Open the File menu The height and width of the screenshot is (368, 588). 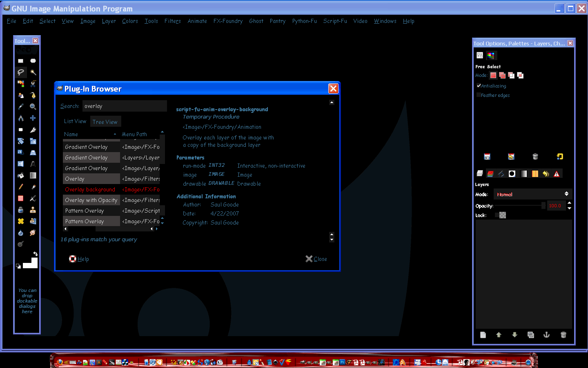coord(11,21)
